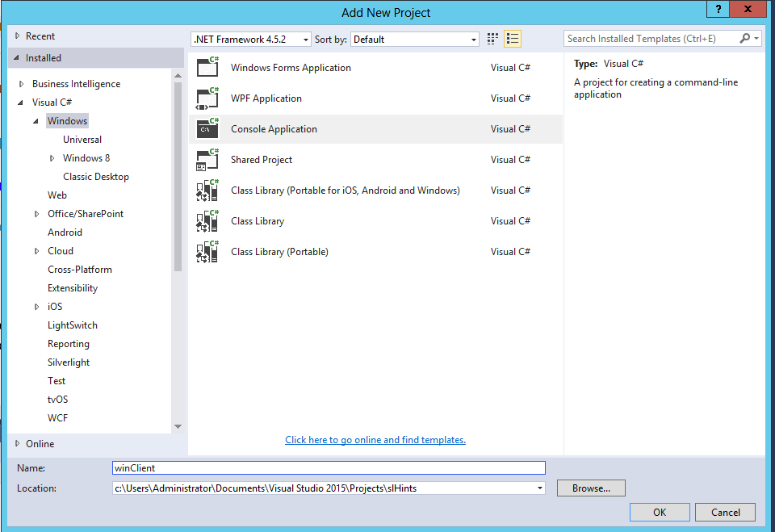Screen dimensions: 775x532
Task: Select the Test category
Action: pos(57,381)
